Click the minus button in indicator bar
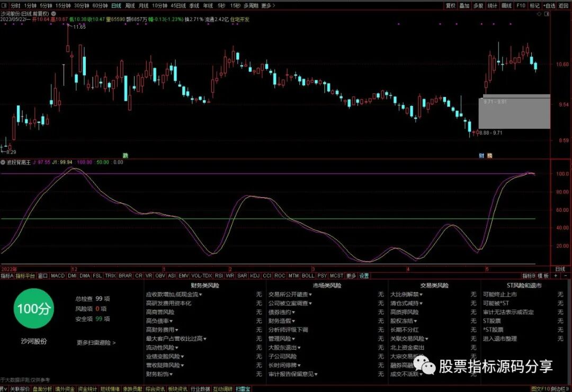Viewport: 572px width, 392px height. 566,276
